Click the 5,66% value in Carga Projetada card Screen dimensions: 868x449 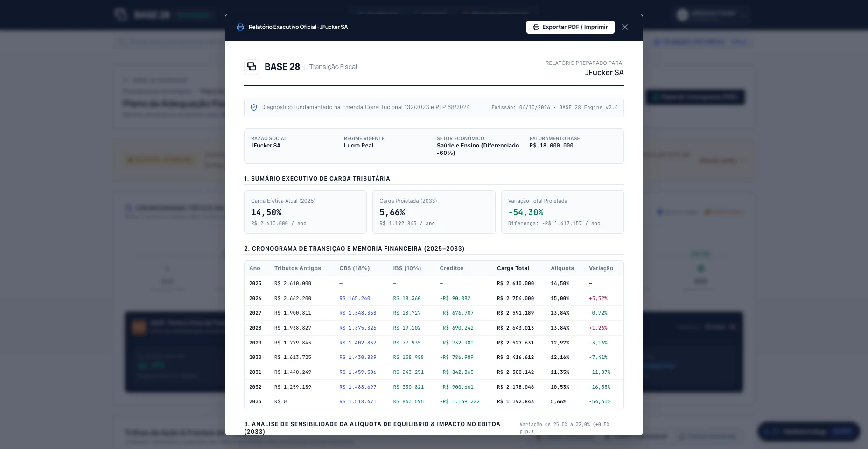(x=392, y=212)
